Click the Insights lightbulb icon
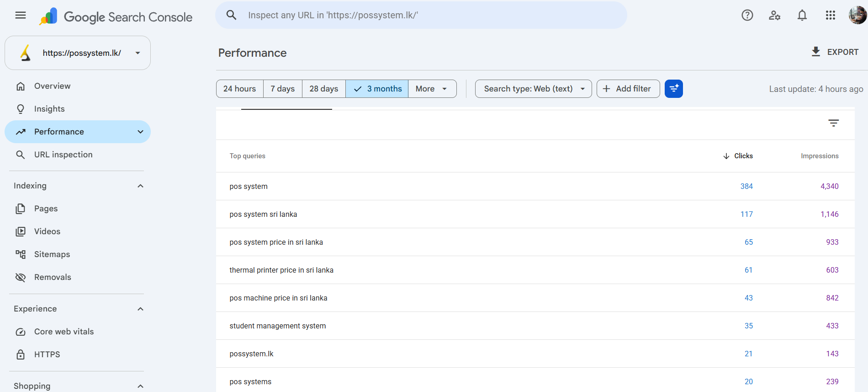This screenshot has height=392, width=868. point(21,109)
